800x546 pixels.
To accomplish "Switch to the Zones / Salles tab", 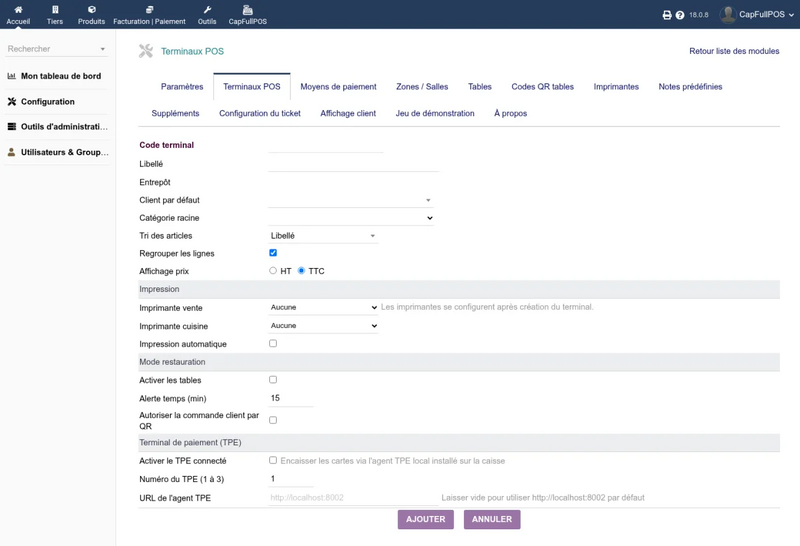I will click(422, 87).
